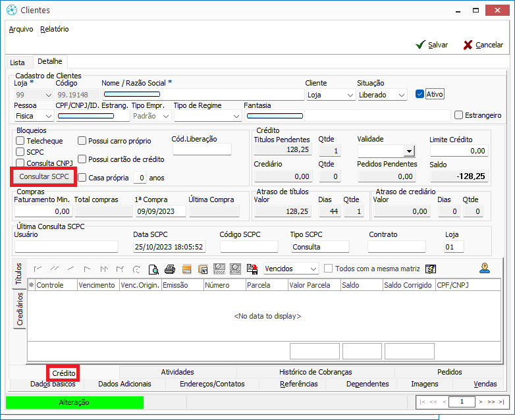Click the orange table grid icon
Screen dimensions: 515x420
186,269
